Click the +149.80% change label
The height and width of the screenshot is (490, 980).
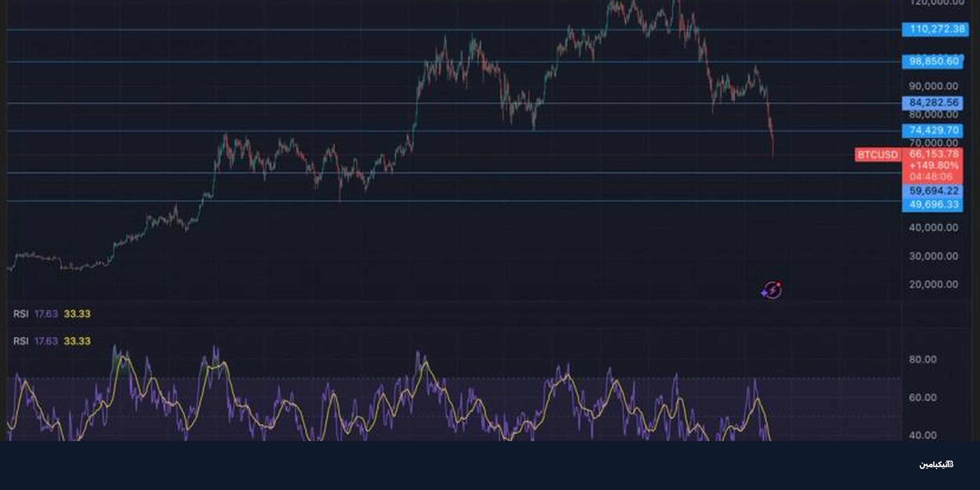[933, 165]
